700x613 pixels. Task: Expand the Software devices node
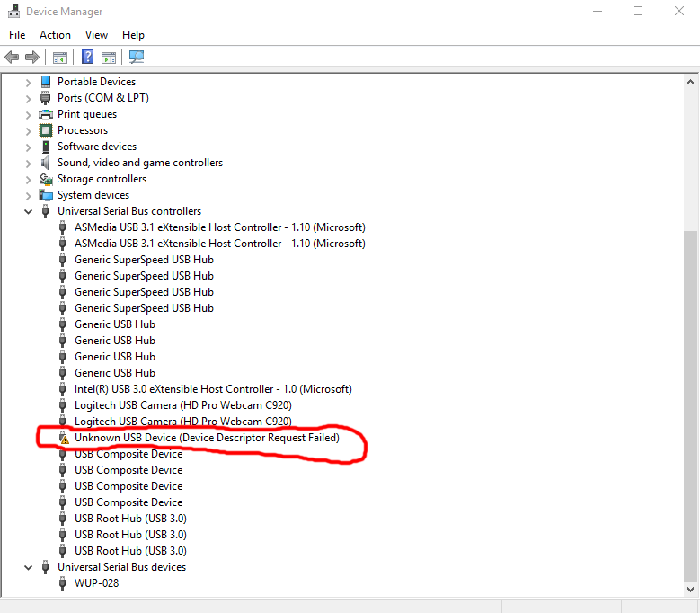pos(28,147)
